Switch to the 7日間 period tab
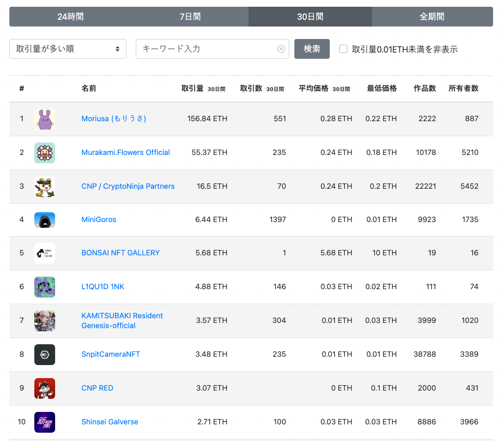Image resolution: width=504 pixels, height=441 pixels. point(190,17)
